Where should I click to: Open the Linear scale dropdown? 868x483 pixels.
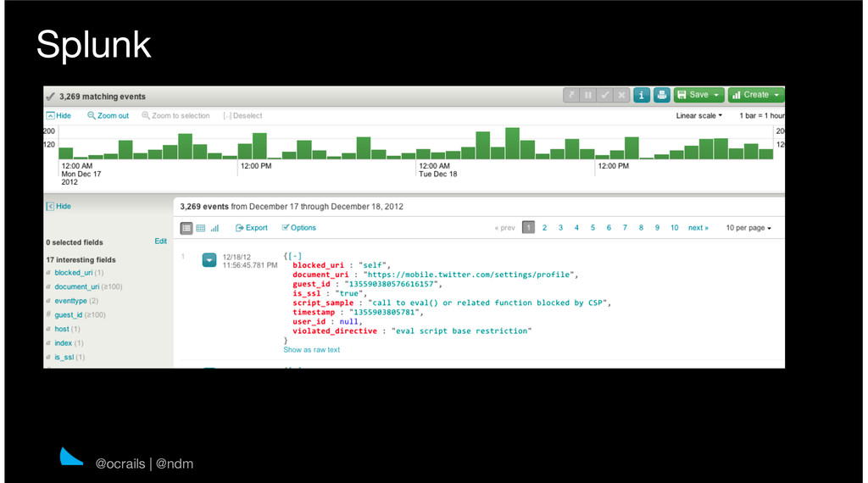coord(699,115)
